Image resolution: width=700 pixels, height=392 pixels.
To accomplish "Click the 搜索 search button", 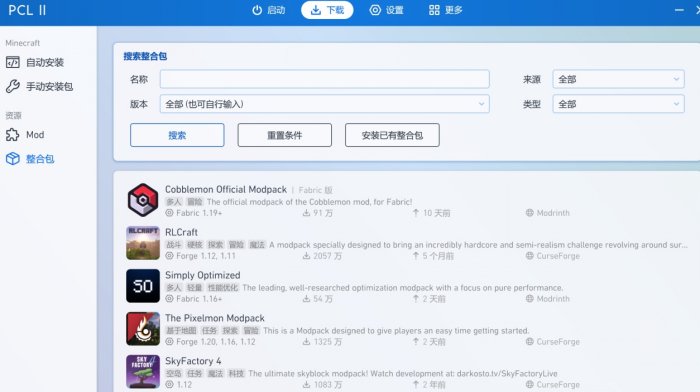I will 177,135.
